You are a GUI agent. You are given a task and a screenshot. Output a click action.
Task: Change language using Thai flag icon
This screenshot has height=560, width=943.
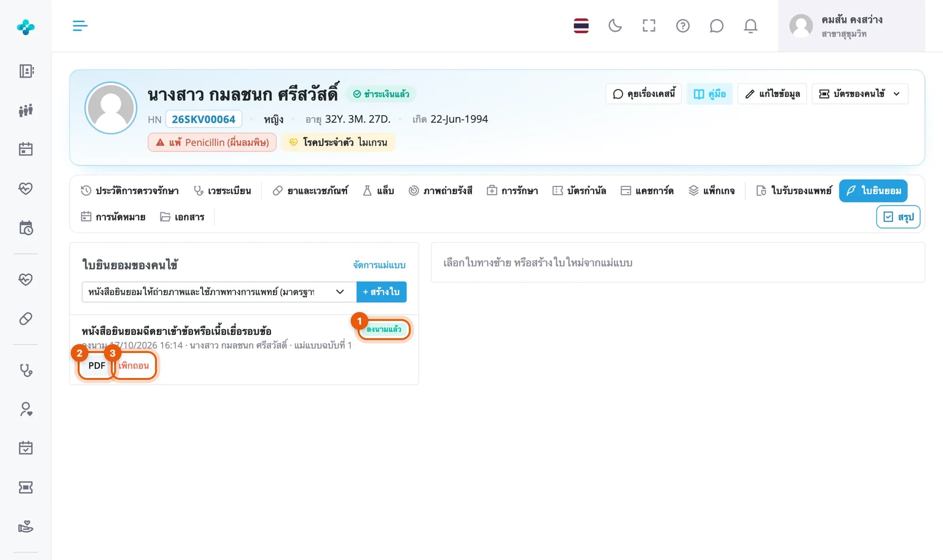pos(581,25)
